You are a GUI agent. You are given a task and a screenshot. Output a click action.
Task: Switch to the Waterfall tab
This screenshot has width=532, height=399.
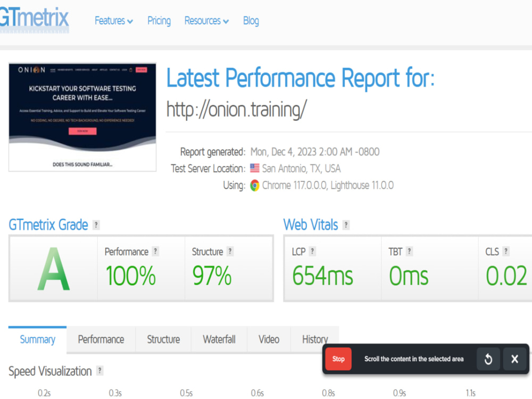pyautogui.click(x=219, y=339)
